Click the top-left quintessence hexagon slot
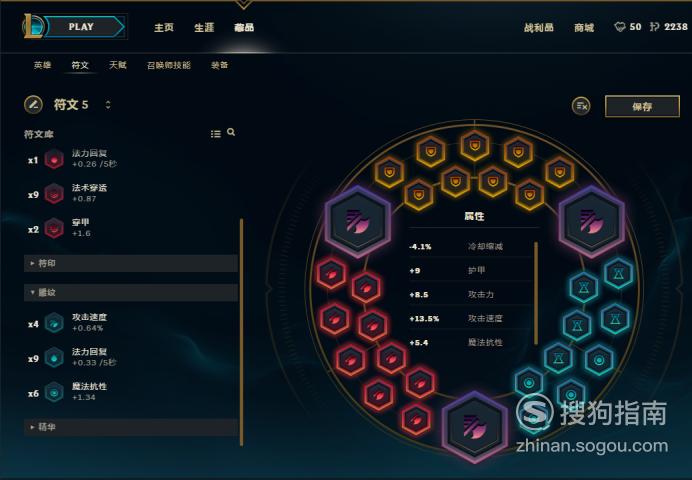 click(358, 221)
